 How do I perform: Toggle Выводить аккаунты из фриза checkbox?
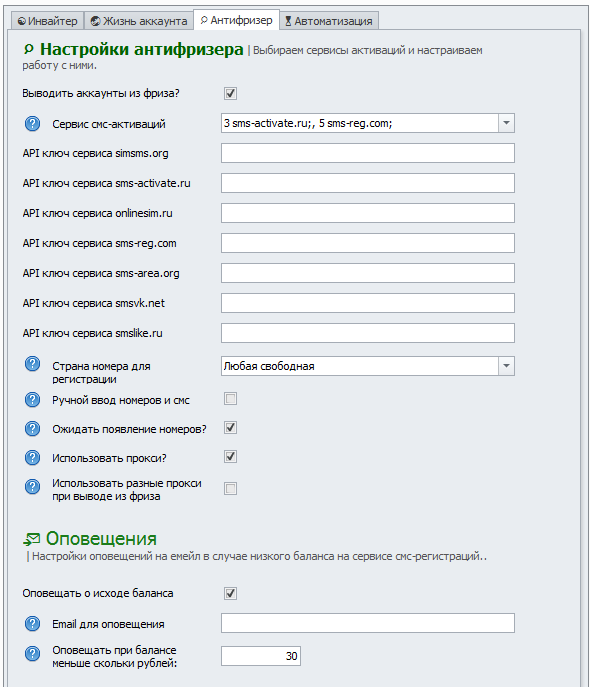click(230, 93)
